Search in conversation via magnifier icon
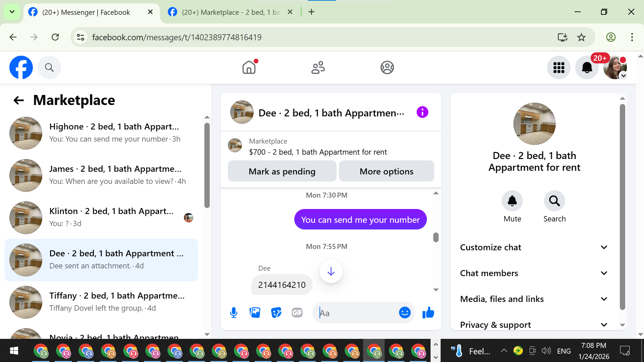 click(554, 201)
